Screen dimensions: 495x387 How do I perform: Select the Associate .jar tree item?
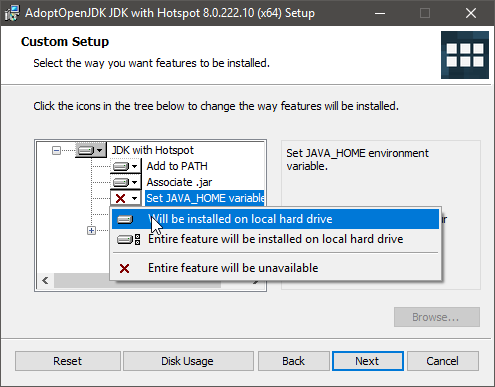[179, 182]
